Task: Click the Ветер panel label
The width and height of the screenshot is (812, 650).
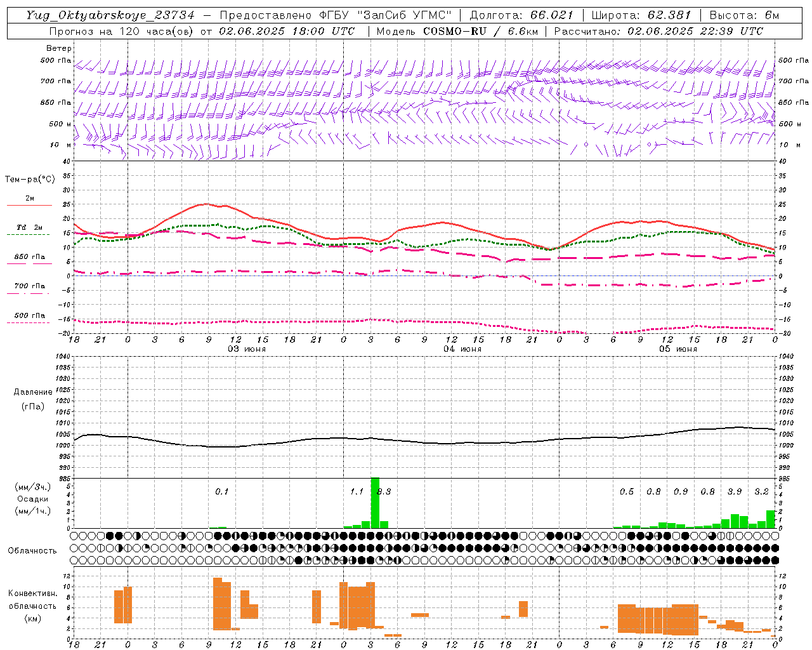Action: [59, 48]
